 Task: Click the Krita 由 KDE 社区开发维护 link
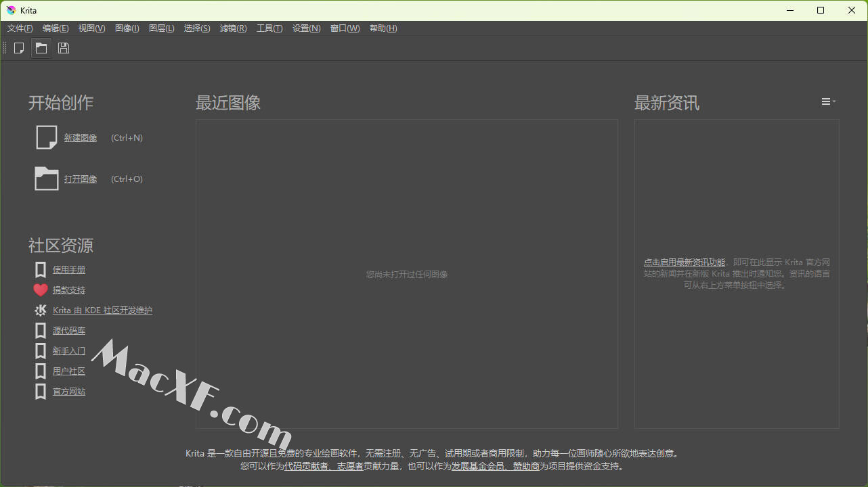point(102,310)
